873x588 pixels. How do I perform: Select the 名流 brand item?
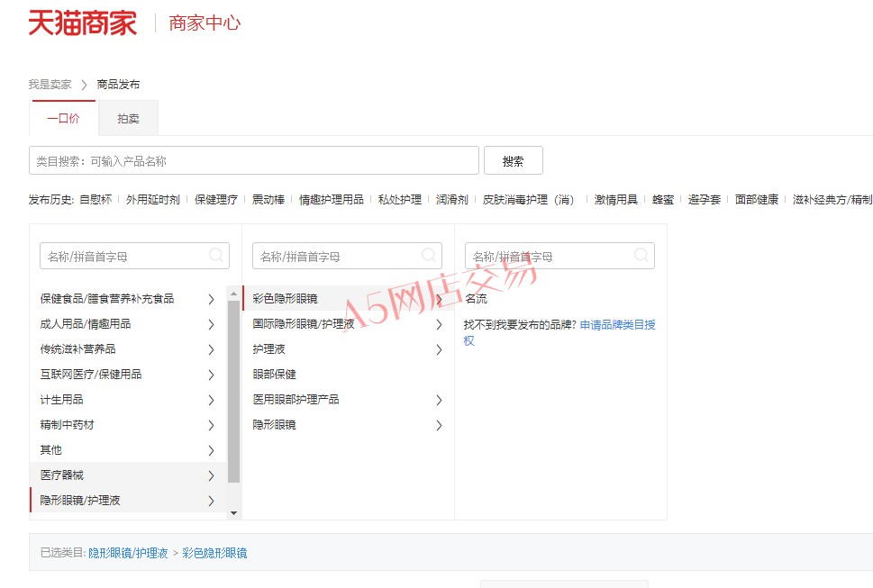(x=476, y=299)
